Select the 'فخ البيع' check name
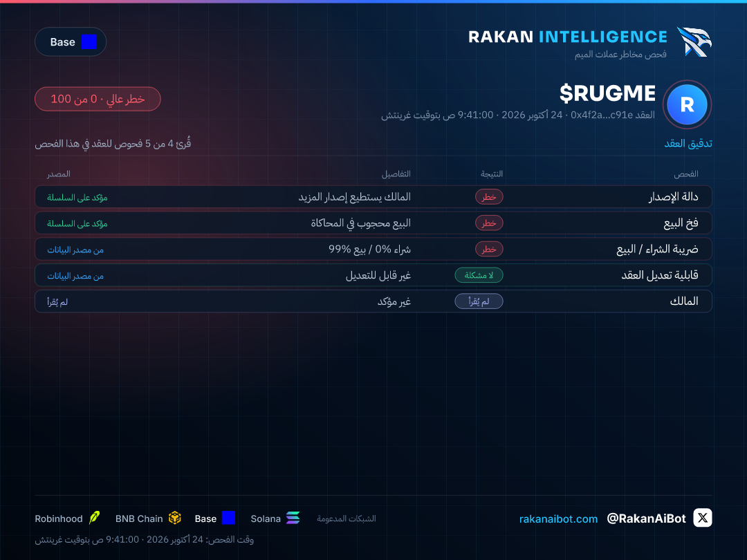The height and width of the screenshot is (560, 747). (681, 223)
